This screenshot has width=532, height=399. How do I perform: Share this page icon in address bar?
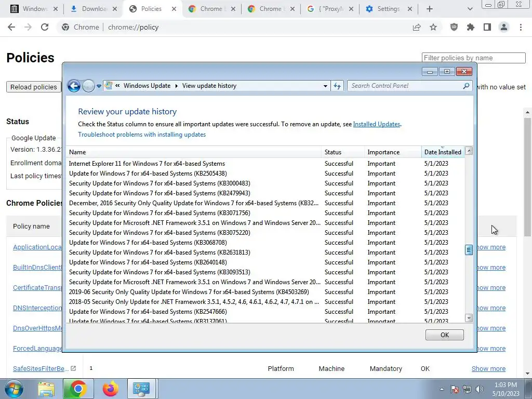coord(417,27)
